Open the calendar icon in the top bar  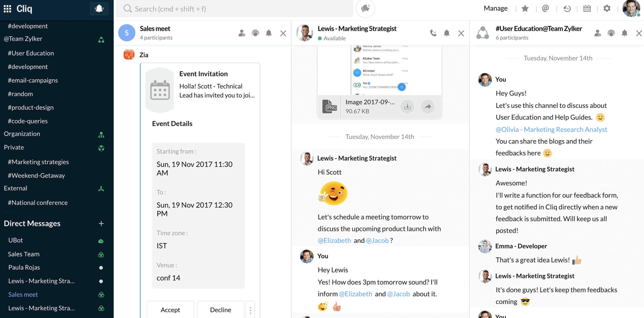587,8
